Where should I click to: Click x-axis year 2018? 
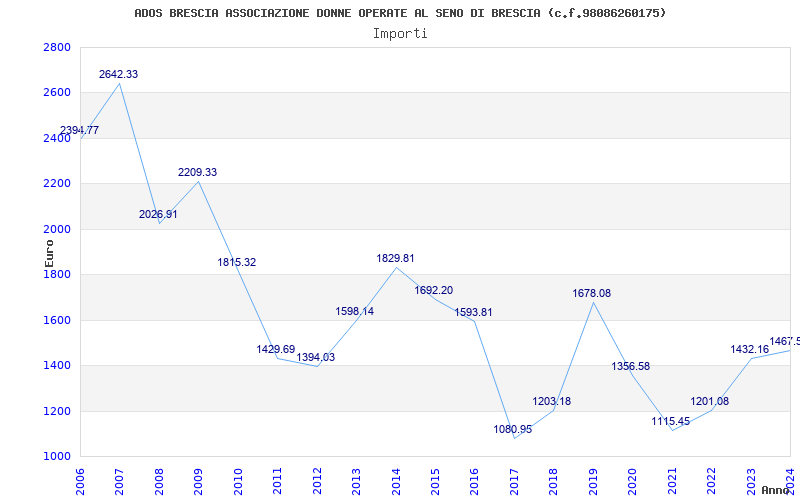[x=553, y=481]
